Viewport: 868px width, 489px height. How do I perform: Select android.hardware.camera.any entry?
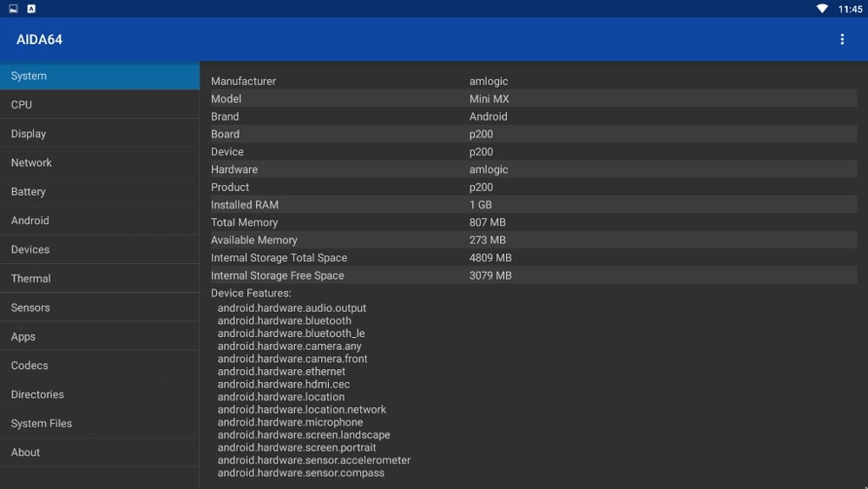pyautogui.click(x=289, y=346)
